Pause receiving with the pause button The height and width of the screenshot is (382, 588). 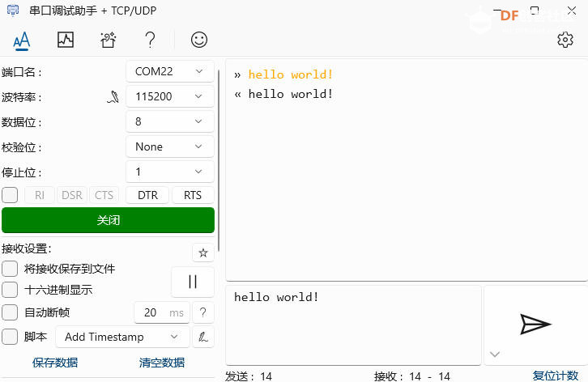click(193, 282)
